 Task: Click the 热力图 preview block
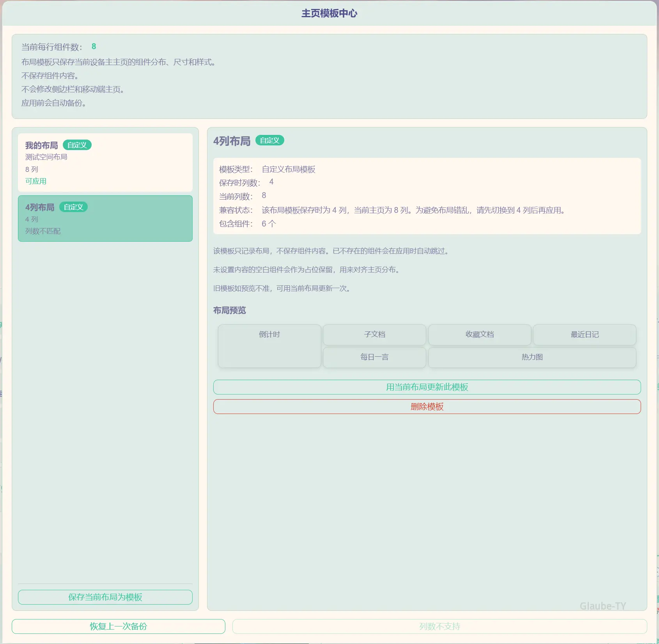532,357
